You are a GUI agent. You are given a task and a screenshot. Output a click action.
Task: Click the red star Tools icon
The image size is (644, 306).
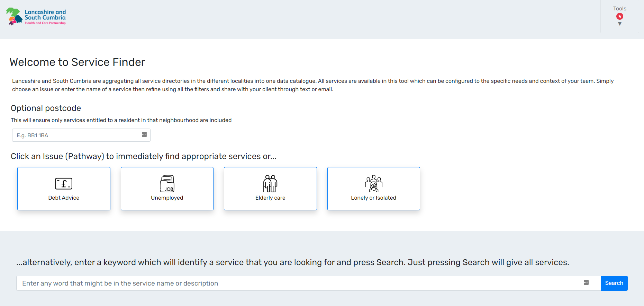[620, 16]
